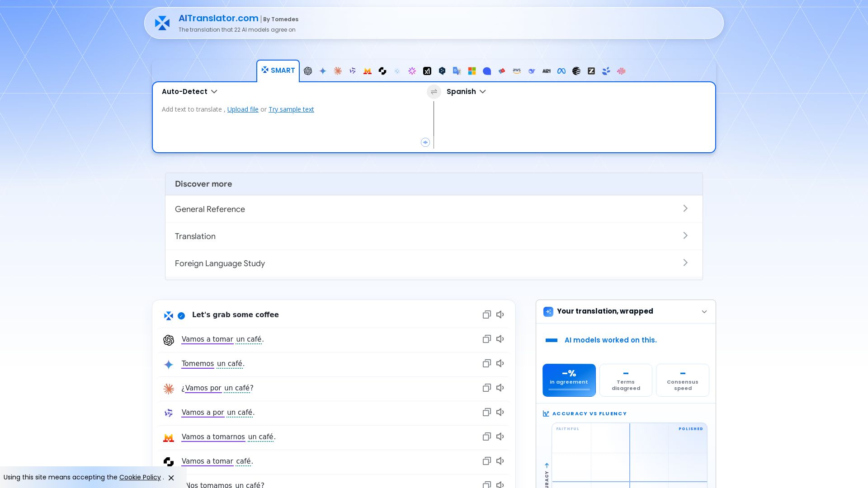Click the "¿Vamos por un café?" translation text
868x488 pixels.
(x=217, y=388)
